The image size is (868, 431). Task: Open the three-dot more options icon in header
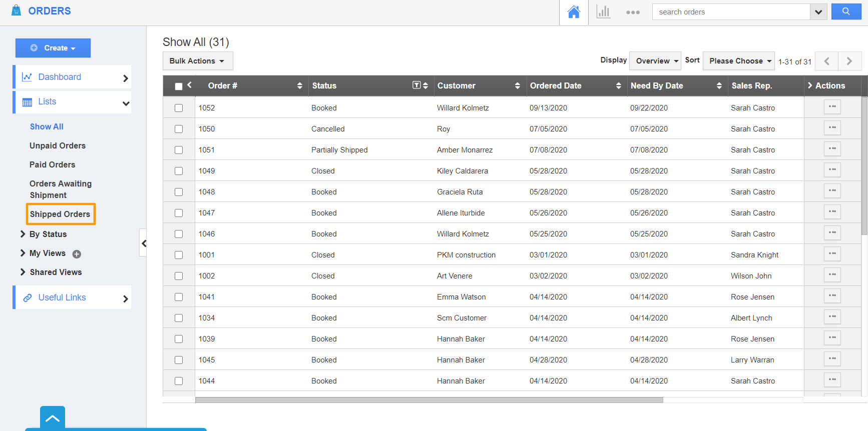click(633, 12)
